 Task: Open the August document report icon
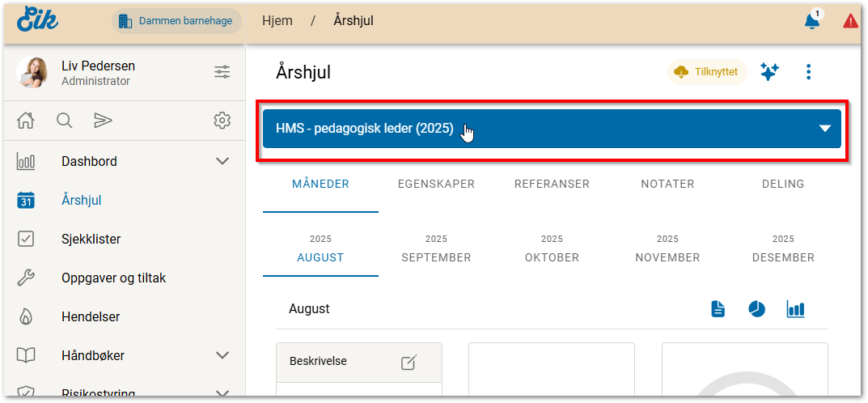[x=718, y=309]
